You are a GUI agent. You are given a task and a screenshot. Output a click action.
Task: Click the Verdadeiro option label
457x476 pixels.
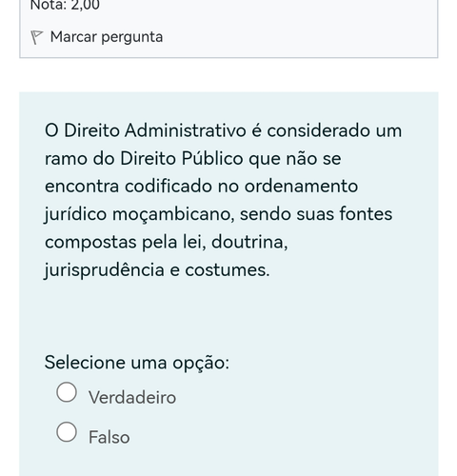pyautogui.click(x=132, y=397)
